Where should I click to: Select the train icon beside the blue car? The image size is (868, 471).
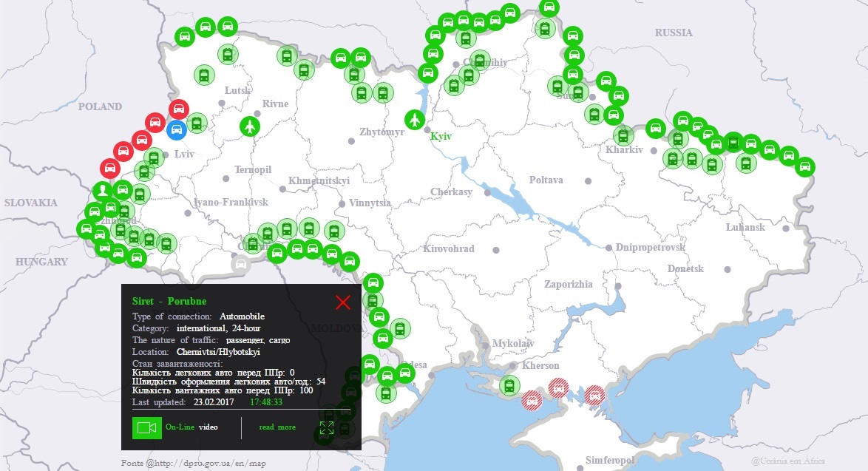pos(197,123)
